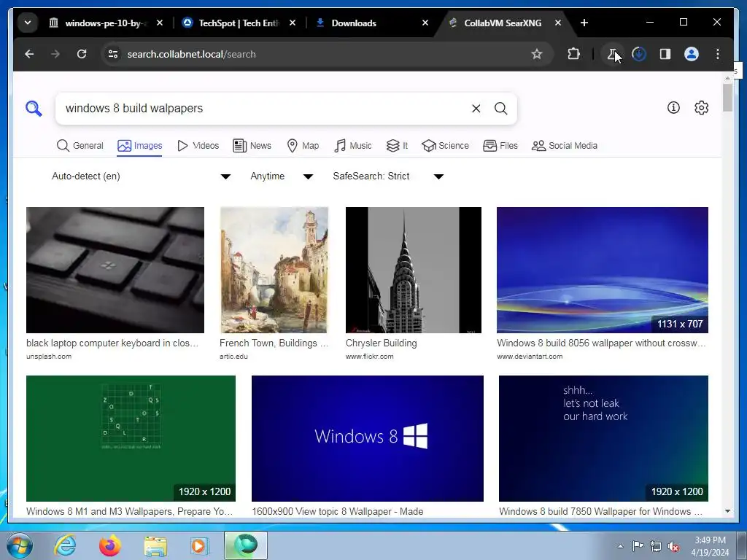Viewport: 747px width, 560px height.
Task: Open the Extensions puzzle icon
Action: coord(573,54)
